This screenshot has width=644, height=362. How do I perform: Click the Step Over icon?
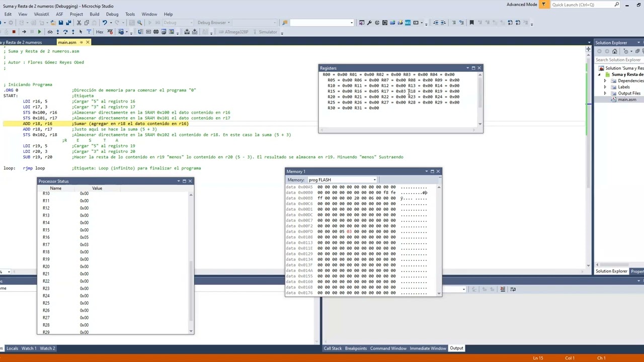pos(65,32)
